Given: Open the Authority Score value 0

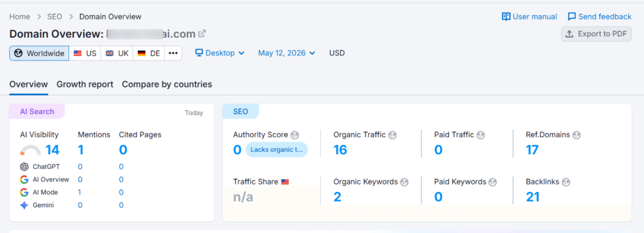Looking at the screenshot, I should pos(237,150).
